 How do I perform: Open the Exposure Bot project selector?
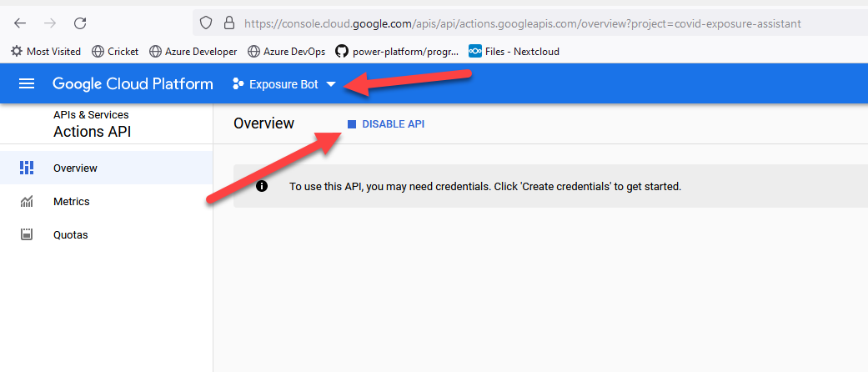[283, 84]
